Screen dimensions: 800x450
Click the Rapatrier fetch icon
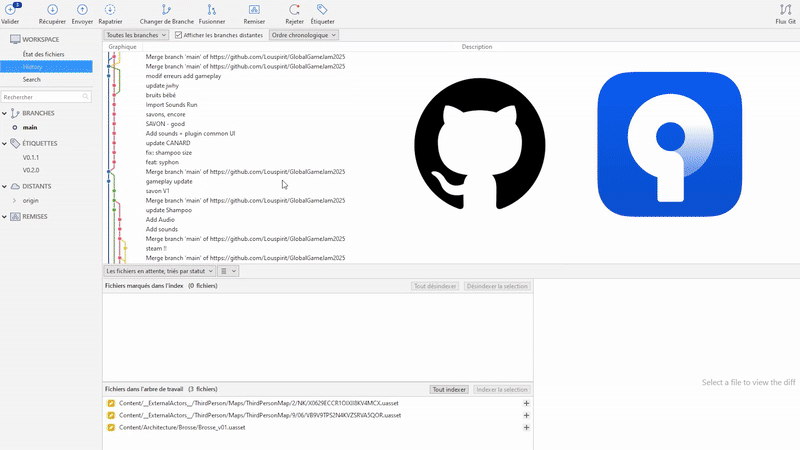point(110,9)
